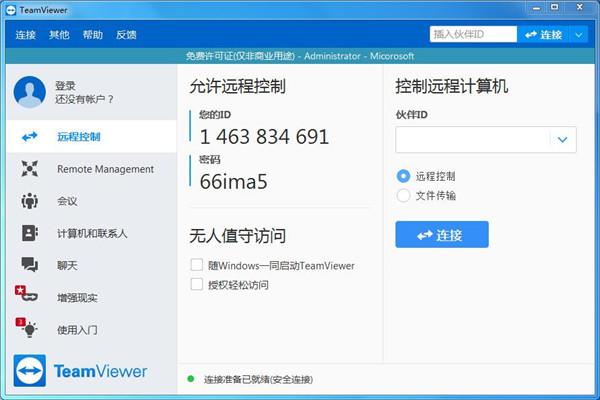600x400 pixels.
Task: Open 计算机和联系人 section
Action: pyautogui.click(x=91, y=233)
